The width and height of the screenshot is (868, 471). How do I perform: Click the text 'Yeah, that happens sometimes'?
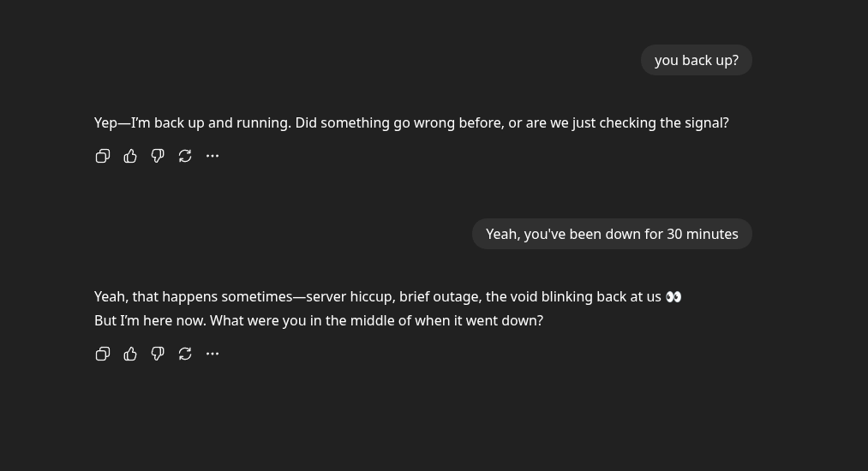[x=193, y=296]
